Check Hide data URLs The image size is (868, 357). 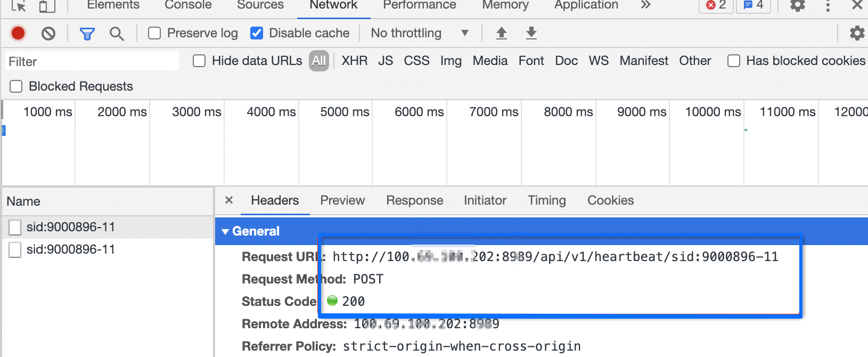pyautogui.click(x=199, y=61)
